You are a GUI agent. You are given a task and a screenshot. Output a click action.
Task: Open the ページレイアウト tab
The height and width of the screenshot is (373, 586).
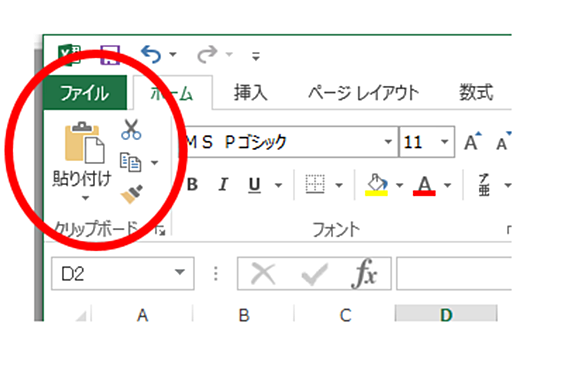coord(363,92)
